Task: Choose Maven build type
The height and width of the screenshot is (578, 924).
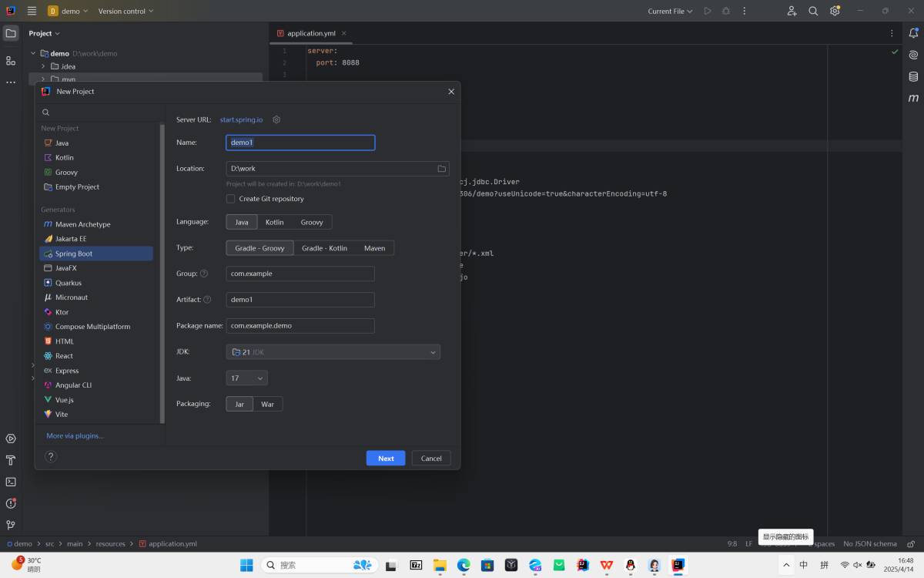Action: [375, 248]
